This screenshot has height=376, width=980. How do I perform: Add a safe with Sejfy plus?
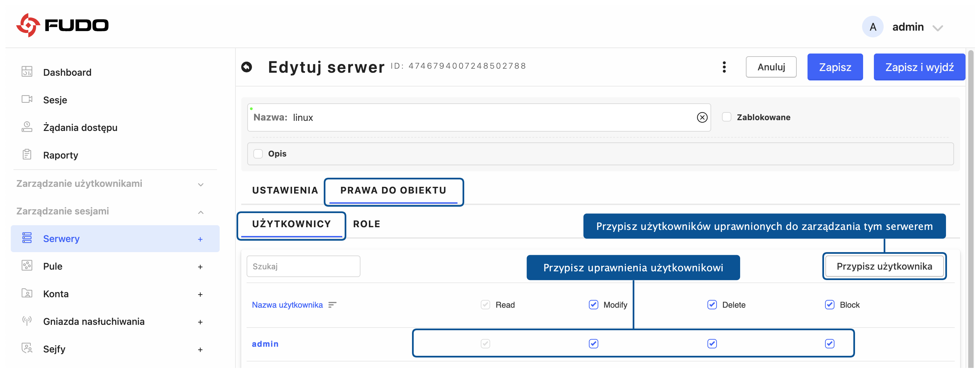click(x=200, y=349)
